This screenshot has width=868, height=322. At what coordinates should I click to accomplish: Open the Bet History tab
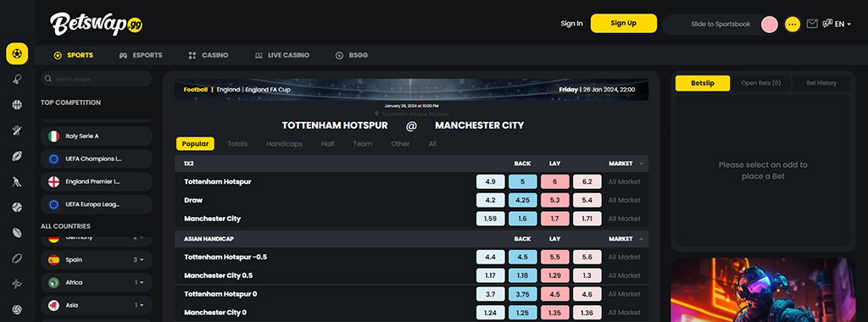click(821, 83)
